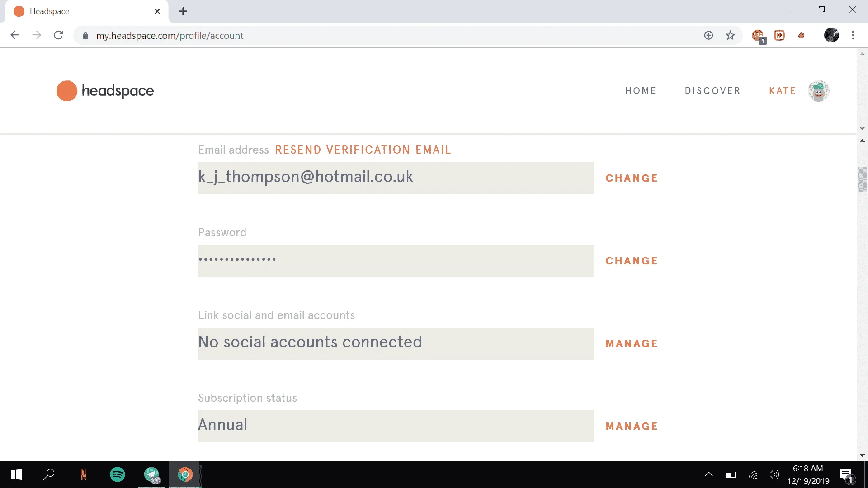
Task: Go to the HOME navigation item
Action: (x=641, y=91)
